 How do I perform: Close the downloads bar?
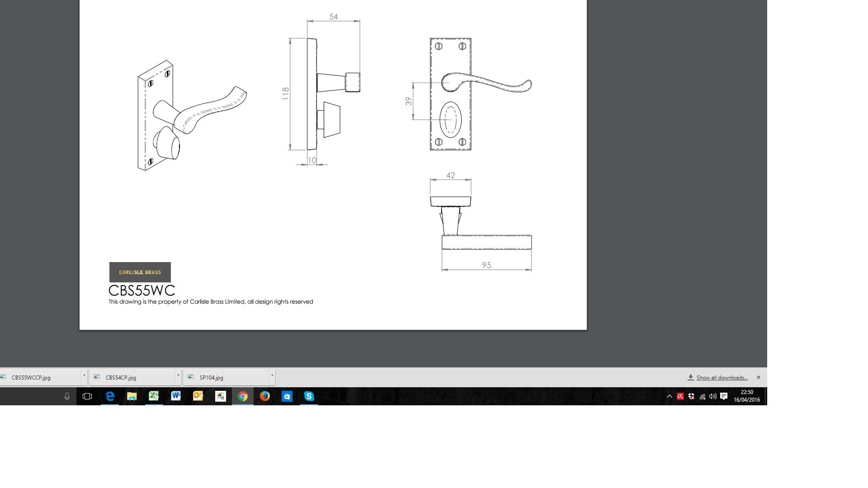pyautogui.click(x=759, y=377)
